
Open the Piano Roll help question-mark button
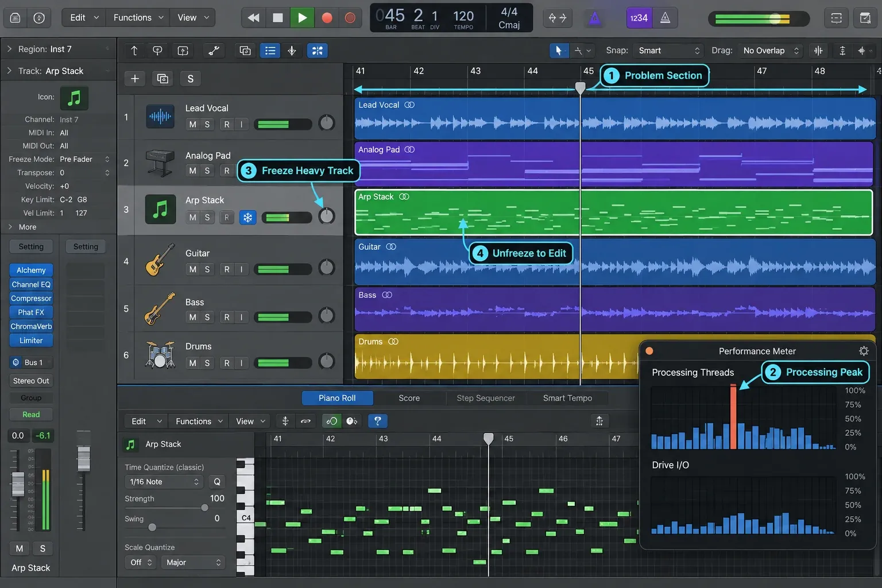pos(378,421)
